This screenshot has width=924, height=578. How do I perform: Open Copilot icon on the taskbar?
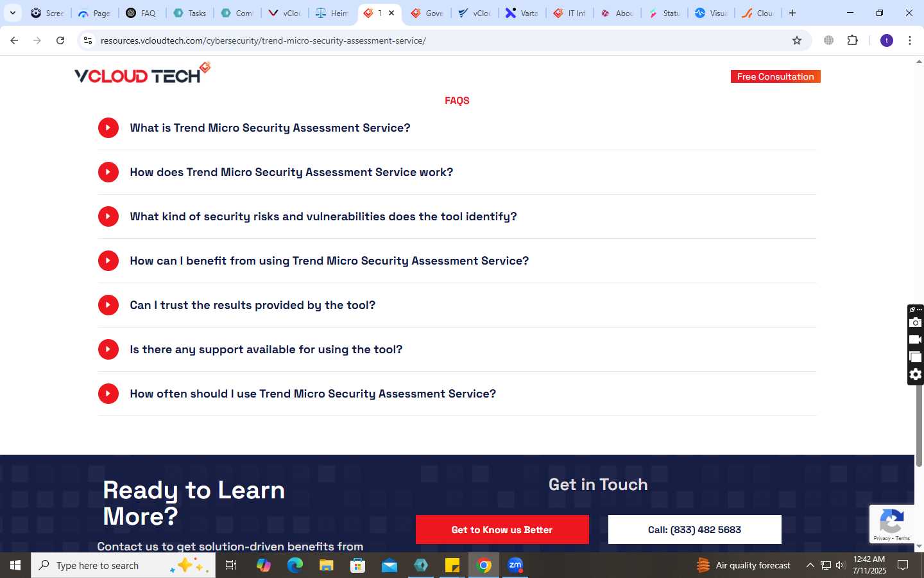pos(263,565)
